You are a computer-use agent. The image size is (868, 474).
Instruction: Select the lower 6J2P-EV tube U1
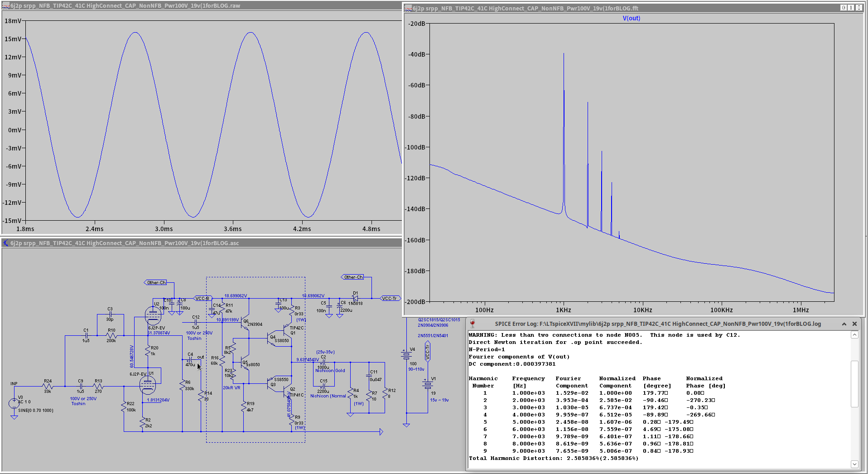[148, 385]
